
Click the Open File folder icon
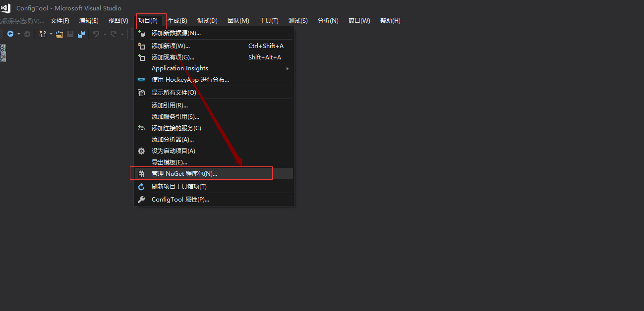pyautogui.click(x=59, y=34)
